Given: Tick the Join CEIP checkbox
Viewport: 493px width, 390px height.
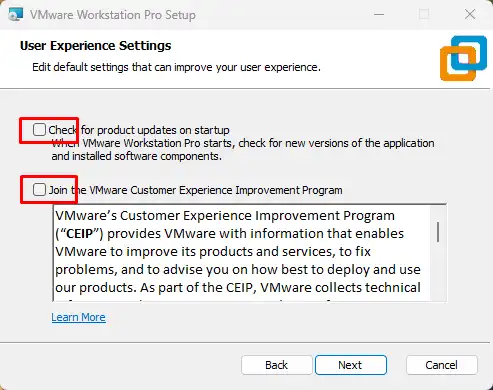Looking at the screenshot, I should pyautogui.click(x=39, y=189).
